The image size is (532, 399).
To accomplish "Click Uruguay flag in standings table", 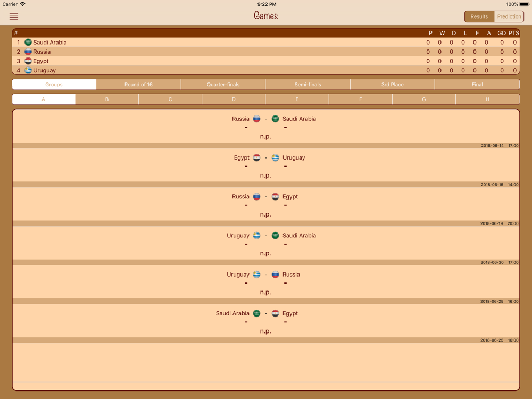I will [x=28, y=70].
